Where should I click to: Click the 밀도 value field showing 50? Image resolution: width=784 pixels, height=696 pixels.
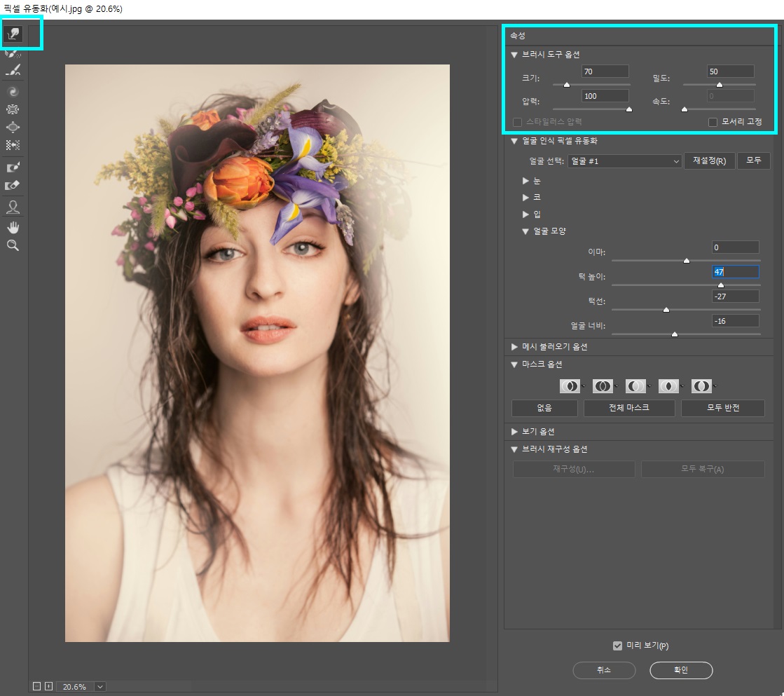pyautogui.click(x=731, y=71)
